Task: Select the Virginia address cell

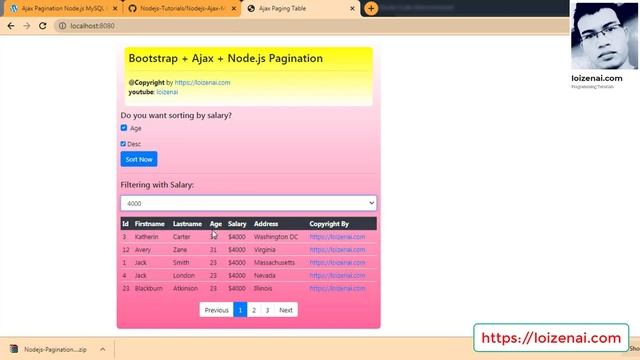Action: tap(265, 250)
